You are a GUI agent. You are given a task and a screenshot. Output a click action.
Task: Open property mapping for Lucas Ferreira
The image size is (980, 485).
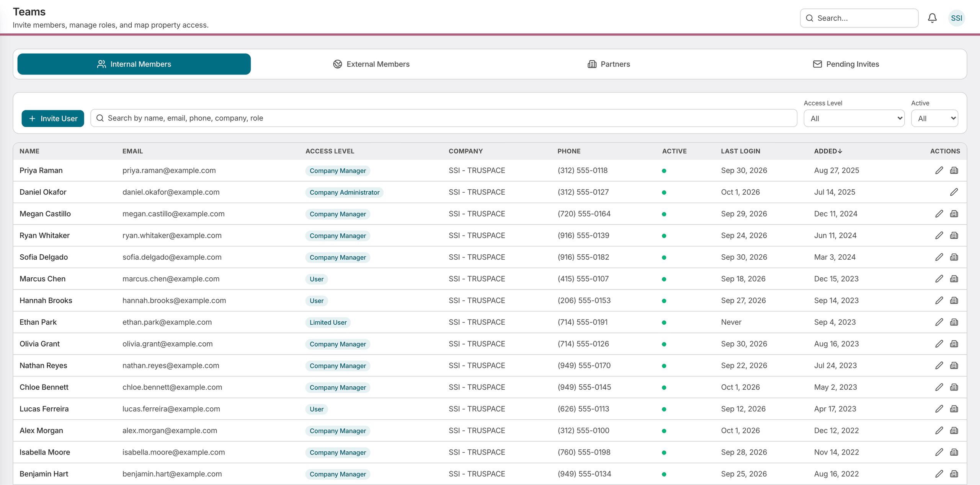[x=954, y=409]
